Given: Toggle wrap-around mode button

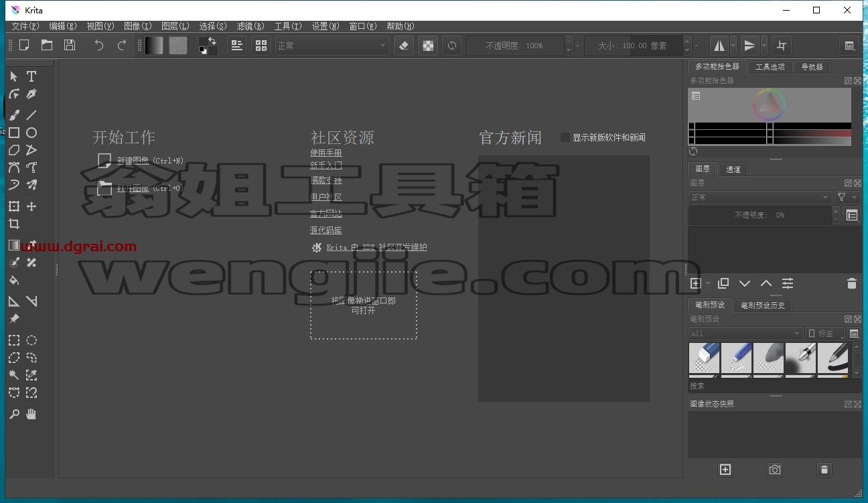Looking at the screenshot, I should coord(781,46).
